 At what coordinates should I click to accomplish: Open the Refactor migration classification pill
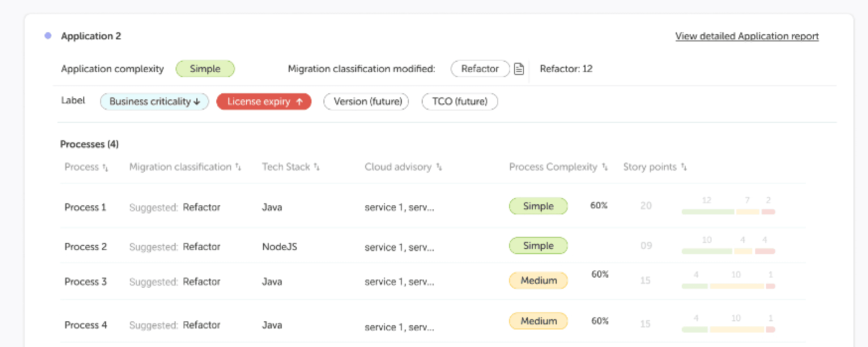480,69
